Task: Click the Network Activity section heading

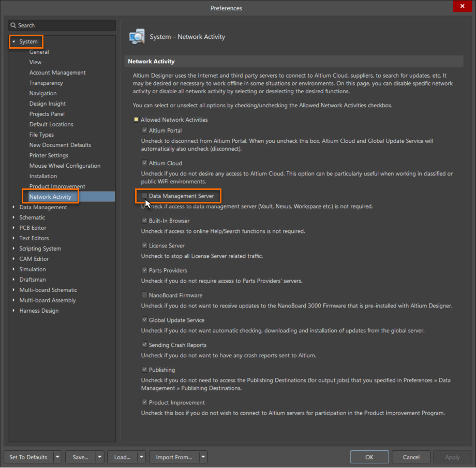Action: 151,61
